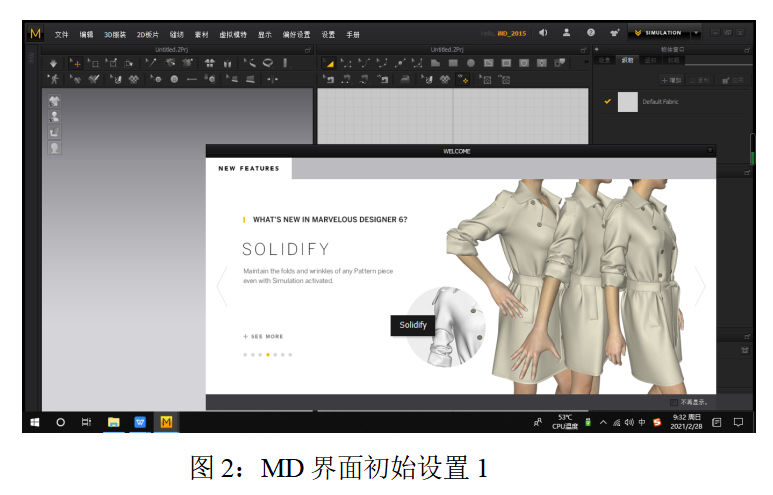Click the measuring tape avatar tool
This screenshot has width=773, height=495.
click(268, 63)
